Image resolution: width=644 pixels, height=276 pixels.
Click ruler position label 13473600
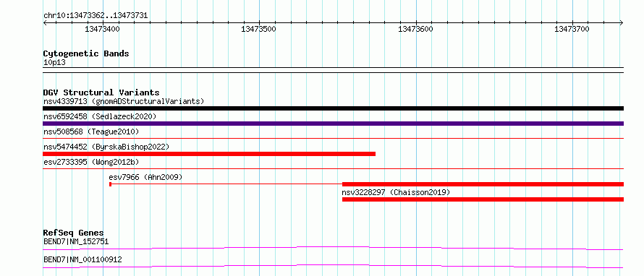415,29
